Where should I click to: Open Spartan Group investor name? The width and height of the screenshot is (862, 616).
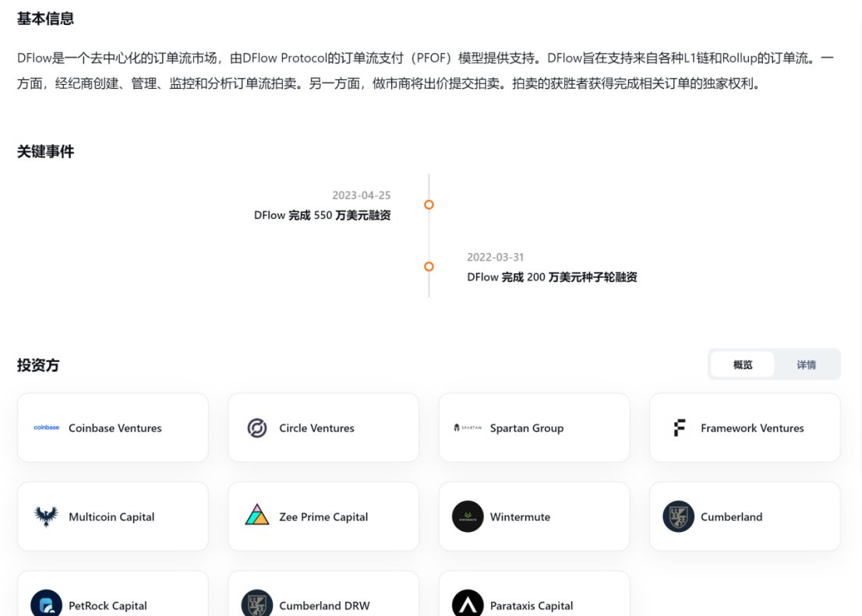click(527, 428)
